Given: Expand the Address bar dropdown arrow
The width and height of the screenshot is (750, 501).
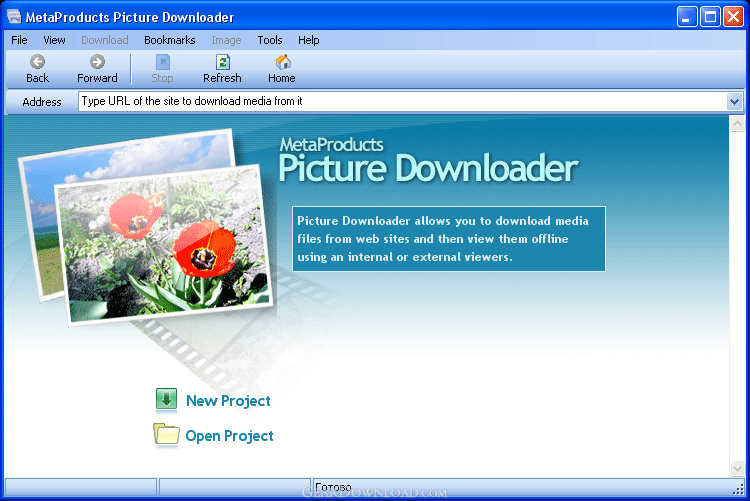Looking at the screenshot, I should tap(734, 101).
